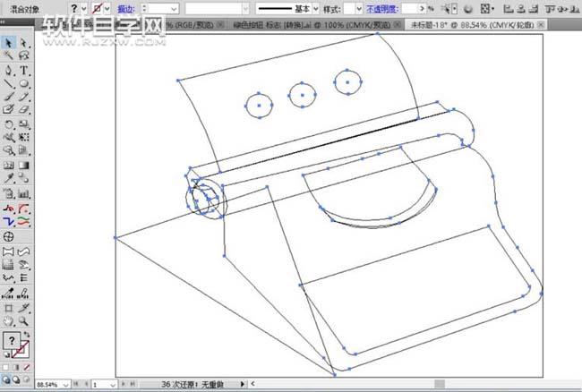This screenshot has height=392, width=582.
Task: Select the Gradient tool in toolbox
Action: click(x=24, y=165)
